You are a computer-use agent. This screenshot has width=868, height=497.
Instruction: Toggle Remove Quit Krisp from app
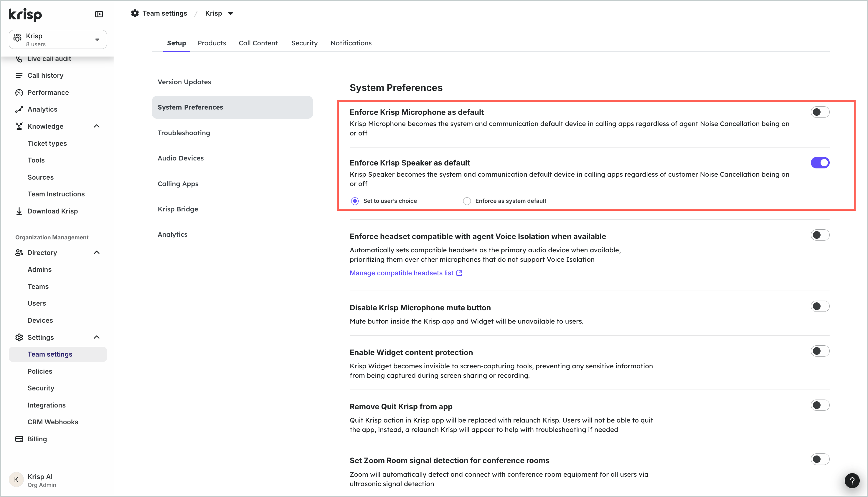tap(820, 405)
